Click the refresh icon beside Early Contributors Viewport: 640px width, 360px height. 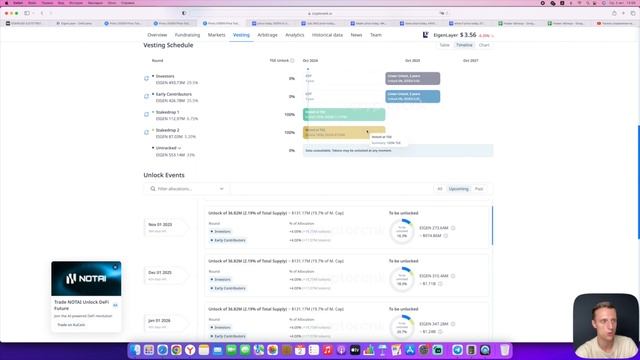click(x=146, y=96)
